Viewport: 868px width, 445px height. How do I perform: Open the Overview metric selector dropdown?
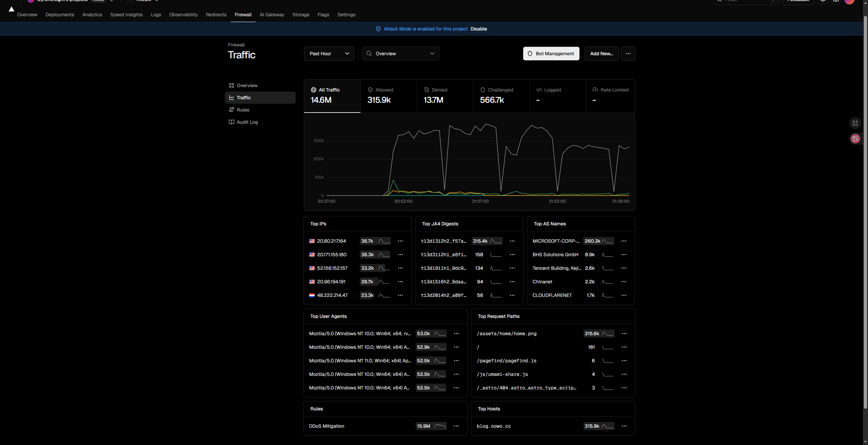pyautogui.click(x=400, y=54)
